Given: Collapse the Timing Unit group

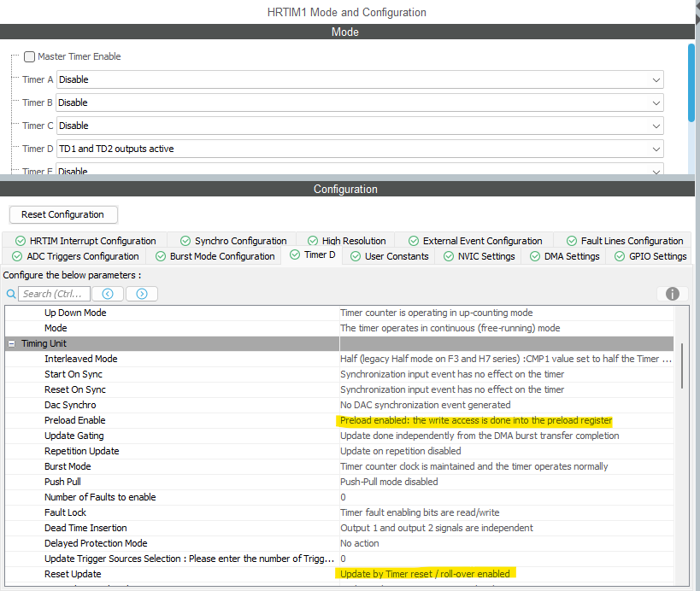Looking at the screenshot, I should pyautogui.click(x=12, y=343).
